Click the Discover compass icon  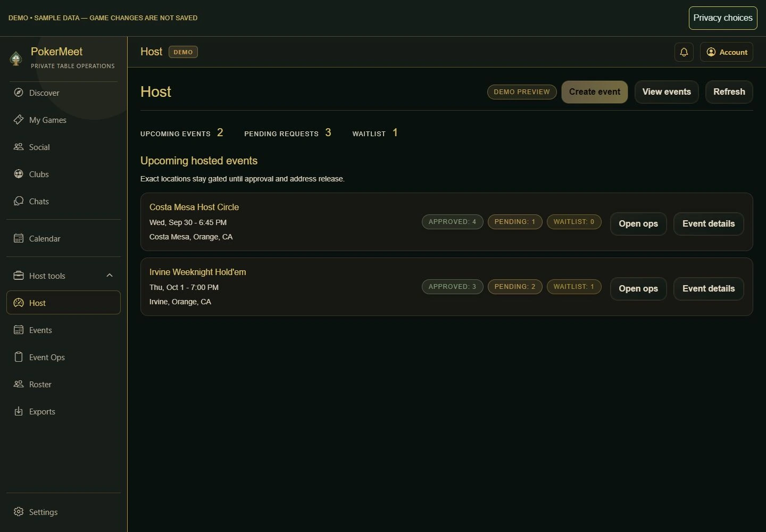click(19, 93)
